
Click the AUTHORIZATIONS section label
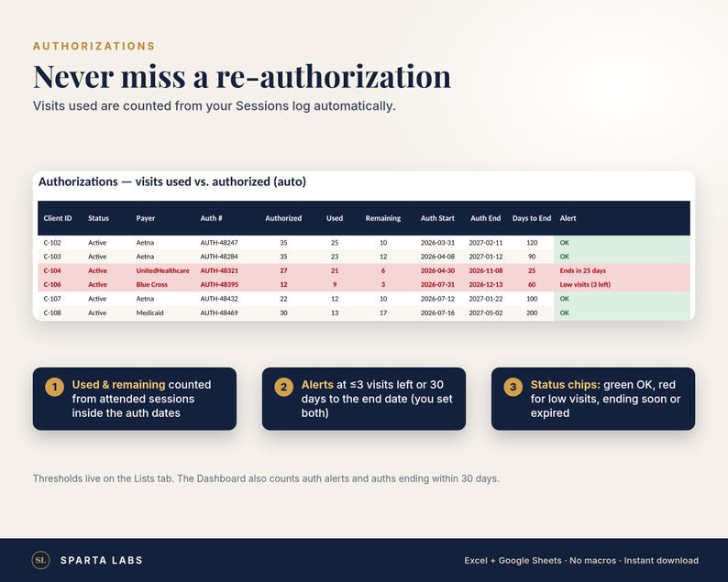point(94,46)
